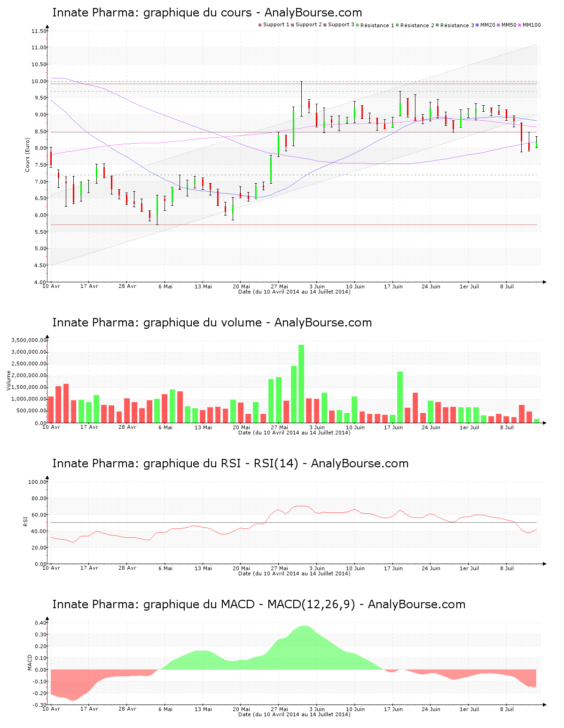Select the 'Support 2' legend label
564x728 pixels.
308,25
